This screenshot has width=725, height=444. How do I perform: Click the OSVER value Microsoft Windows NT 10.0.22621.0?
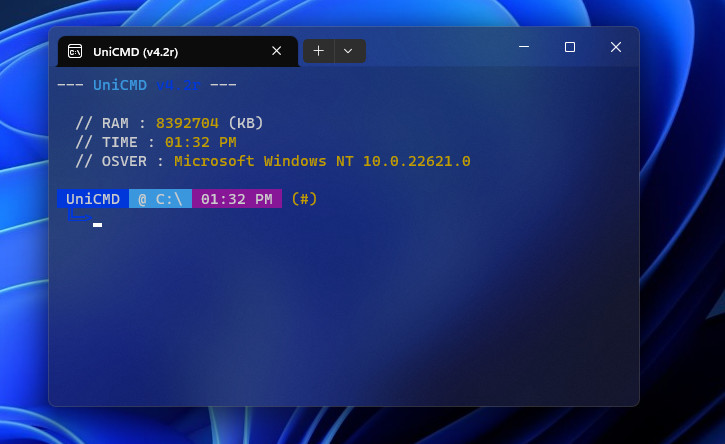322,161
